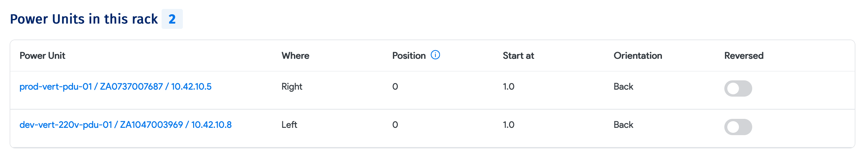Click the Start at column header
This screenshot has width=868, height=168.
click(x=518, y=56)
